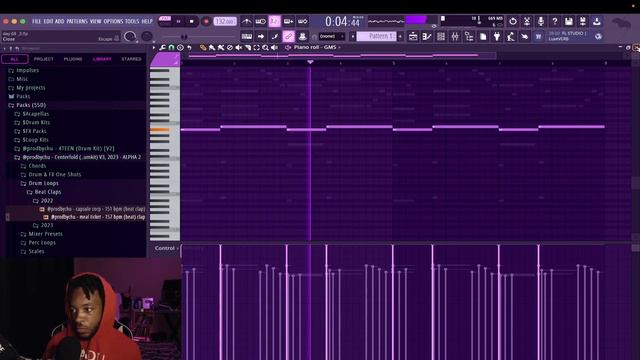Click the question mark help icon

pyautogui.click(x=555, y=21)
